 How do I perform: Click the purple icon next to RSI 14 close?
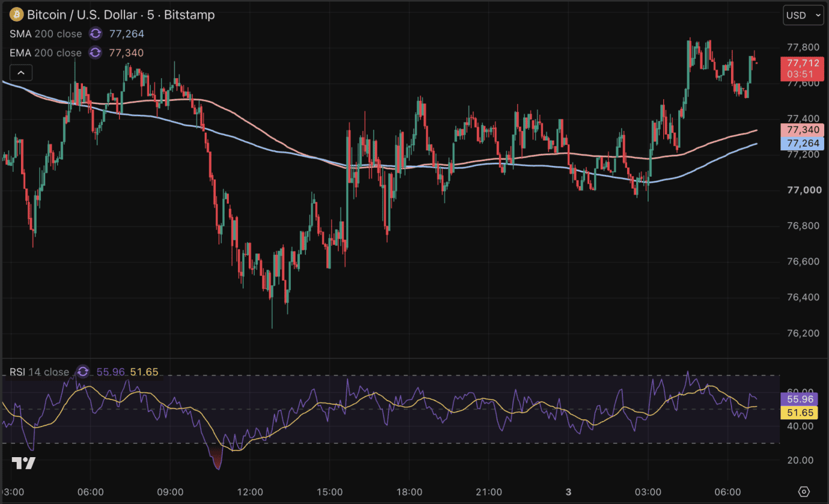[83, 372]
